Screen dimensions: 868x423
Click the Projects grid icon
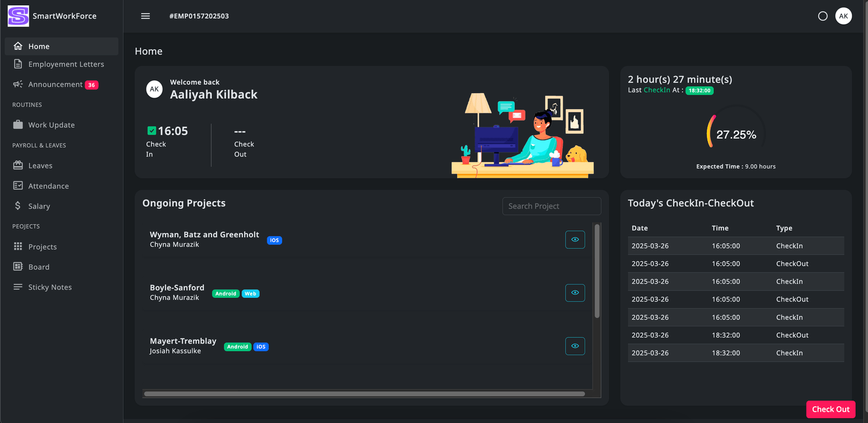point(18,247)
